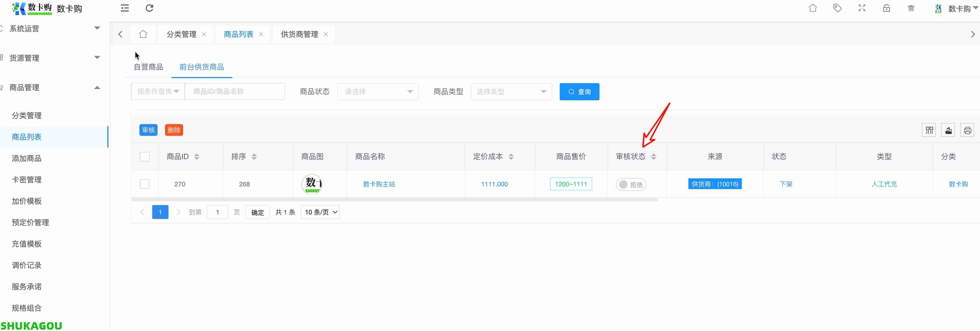This screenshot has height=331, width=980.
Task: Check the checkbox for product 270
Action: pos(144,184)
